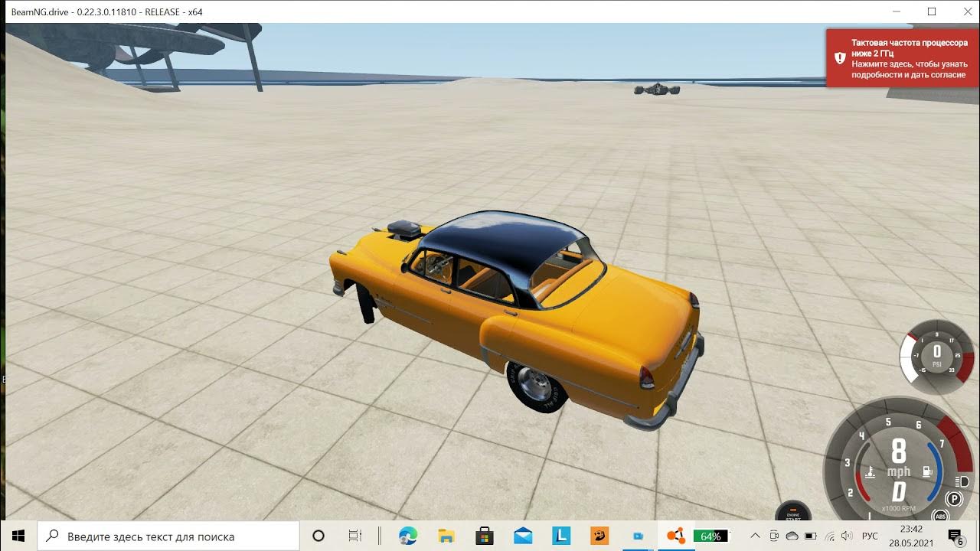Viewport: 980px width, 551px height.
Task: Open the clock showing 23:42
Action: click(x=911, y=536)
